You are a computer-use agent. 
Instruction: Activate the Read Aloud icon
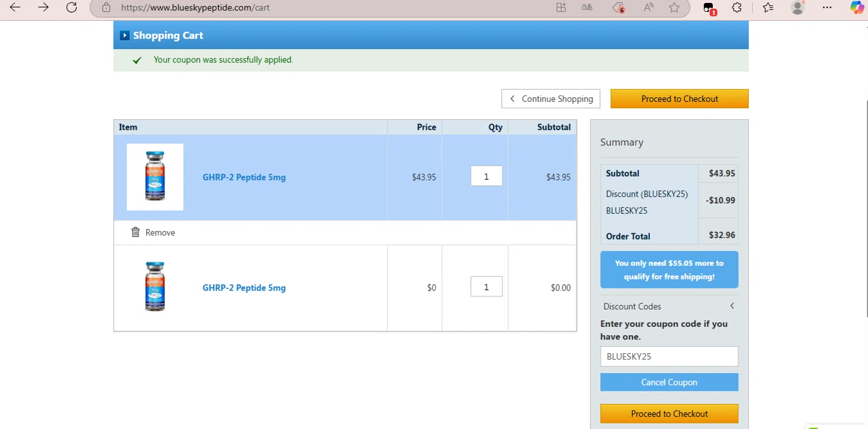tap(649, 8)
